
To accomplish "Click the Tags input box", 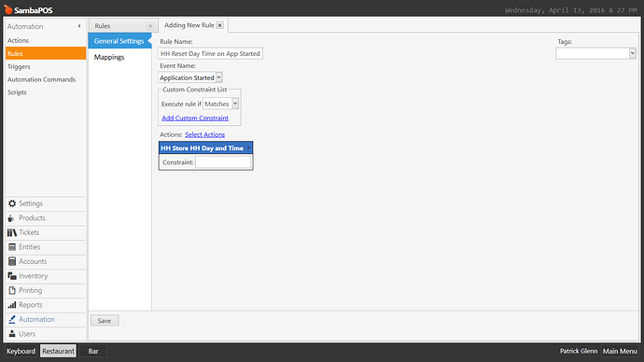I will click(x=593, y=53).
